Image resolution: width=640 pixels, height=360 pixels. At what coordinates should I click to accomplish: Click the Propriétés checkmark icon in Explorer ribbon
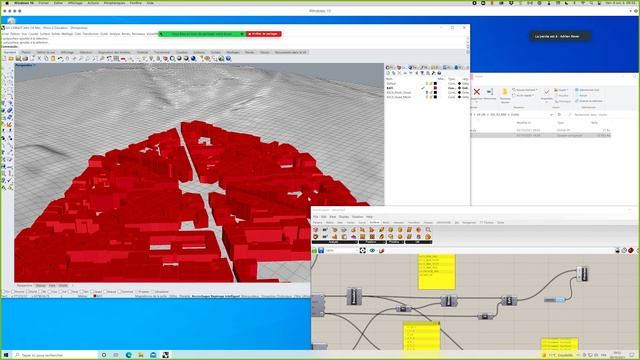click(547, 92)
